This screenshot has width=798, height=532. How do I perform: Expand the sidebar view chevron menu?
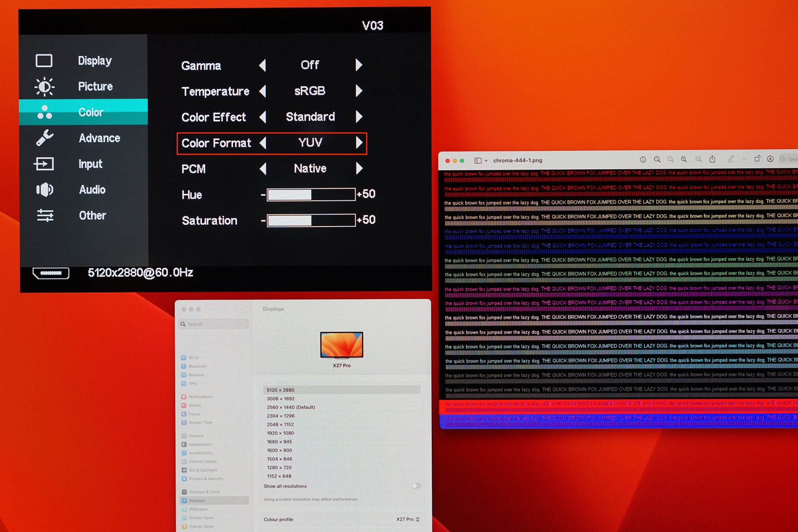(486, 161)
